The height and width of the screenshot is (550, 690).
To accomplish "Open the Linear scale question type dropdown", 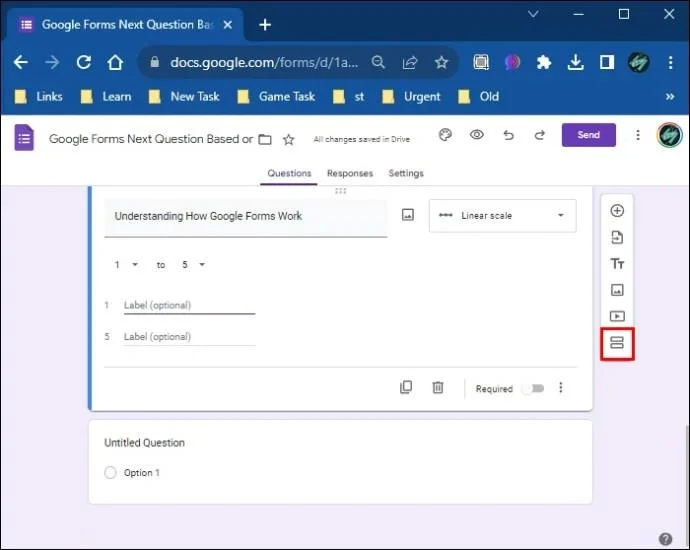I will click(x=503, y=216).
